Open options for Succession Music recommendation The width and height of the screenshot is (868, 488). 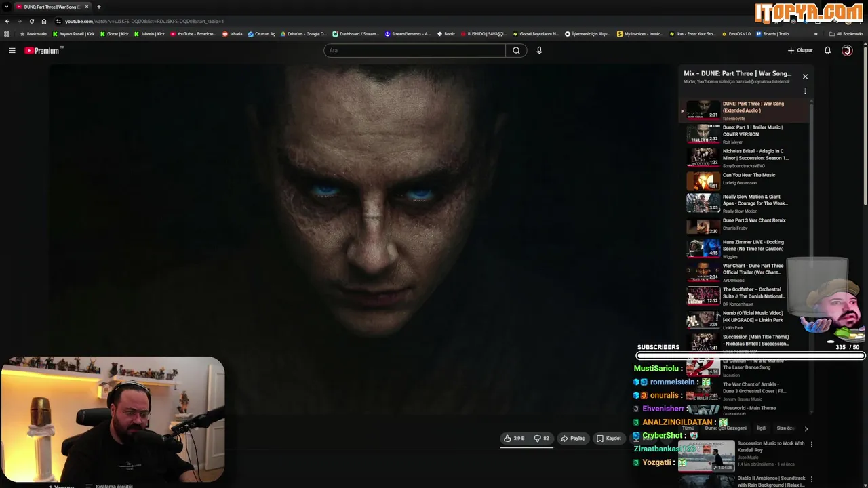(811, 445)
